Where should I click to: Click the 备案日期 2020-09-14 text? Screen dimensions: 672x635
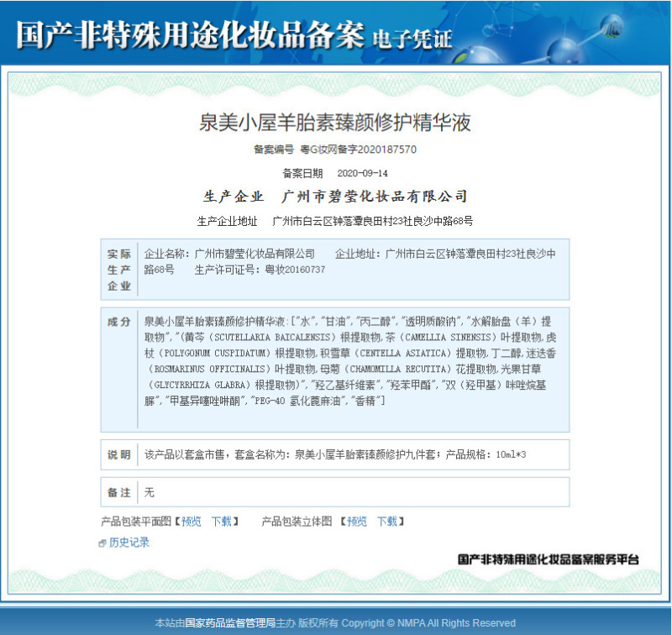coord(335,173)
